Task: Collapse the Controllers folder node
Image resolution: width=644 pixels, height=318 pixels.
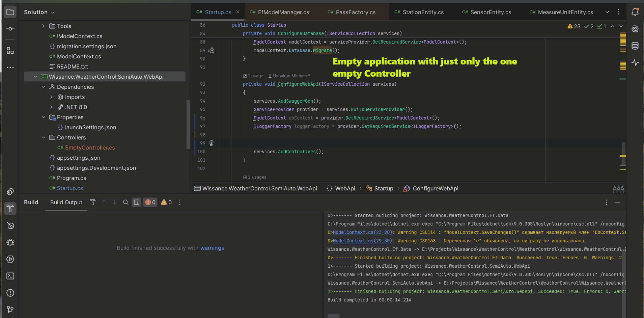Action: (44, 137)
